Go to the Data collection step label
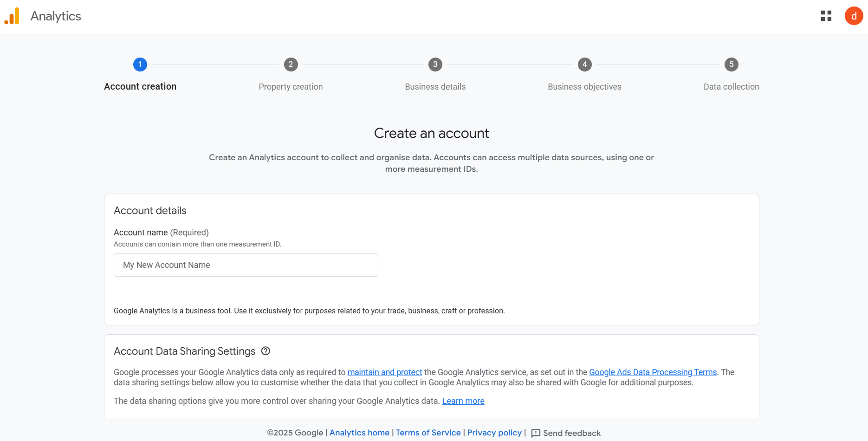Viewport: 868px width, 441px height. click(732, 87)
